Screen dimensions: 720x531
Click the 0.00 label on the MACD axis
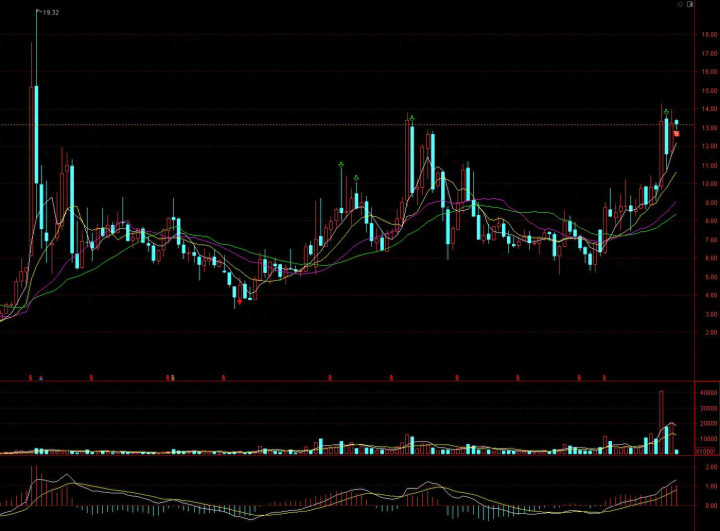[x=711, y=505]
